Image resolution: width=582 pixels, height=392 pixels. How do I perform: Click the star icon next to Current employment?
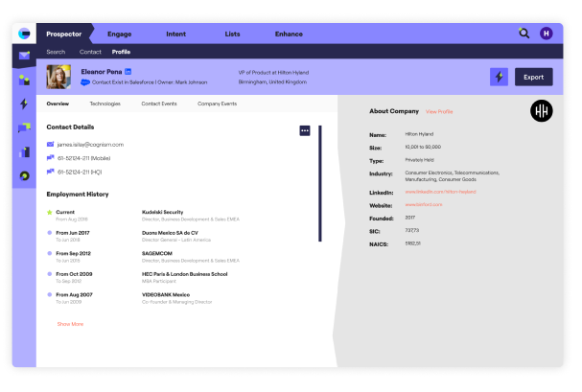click(49, 213)
